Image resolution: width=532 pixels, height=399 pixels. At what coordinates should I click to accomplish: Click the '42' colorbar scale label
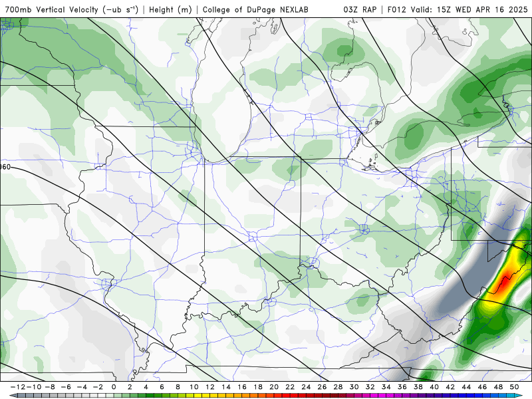pos(450,387)
